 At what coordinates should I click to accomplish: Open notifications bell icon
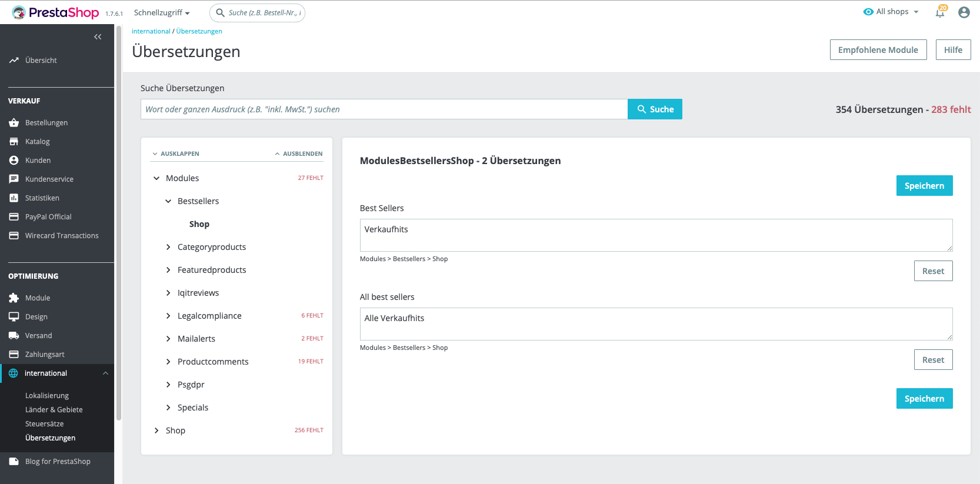tap(940, 12)
